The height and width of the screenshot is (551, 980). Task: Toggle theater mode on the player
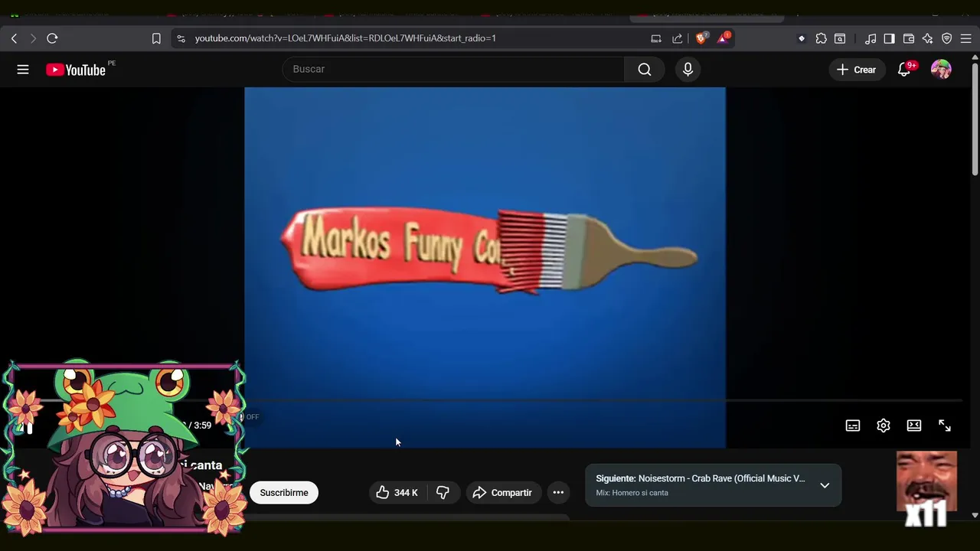tap(914, 425)
